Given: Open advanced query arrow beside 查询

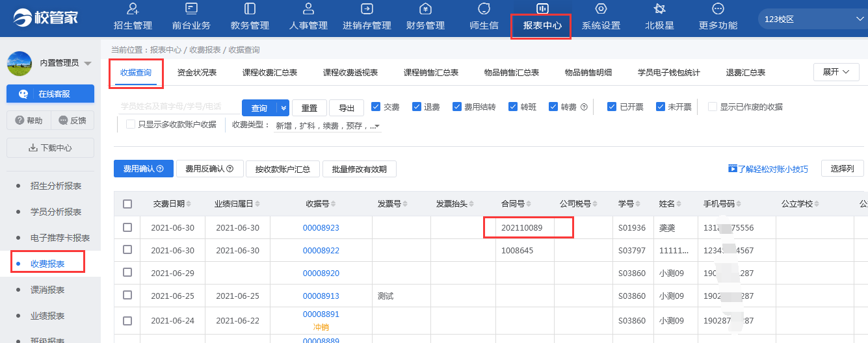Looking at the screenshot, I should tap(283, 108).
